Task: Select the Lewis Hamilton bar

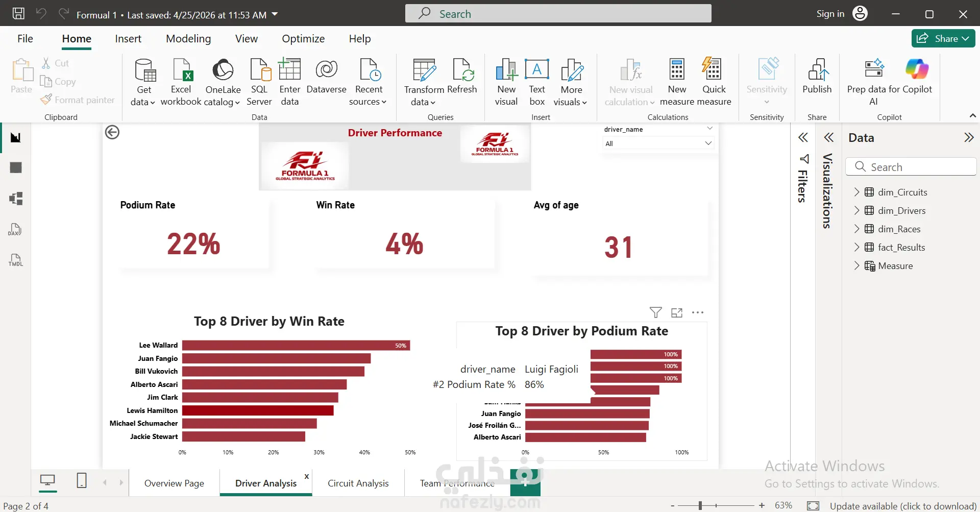Action: point(258,410)
